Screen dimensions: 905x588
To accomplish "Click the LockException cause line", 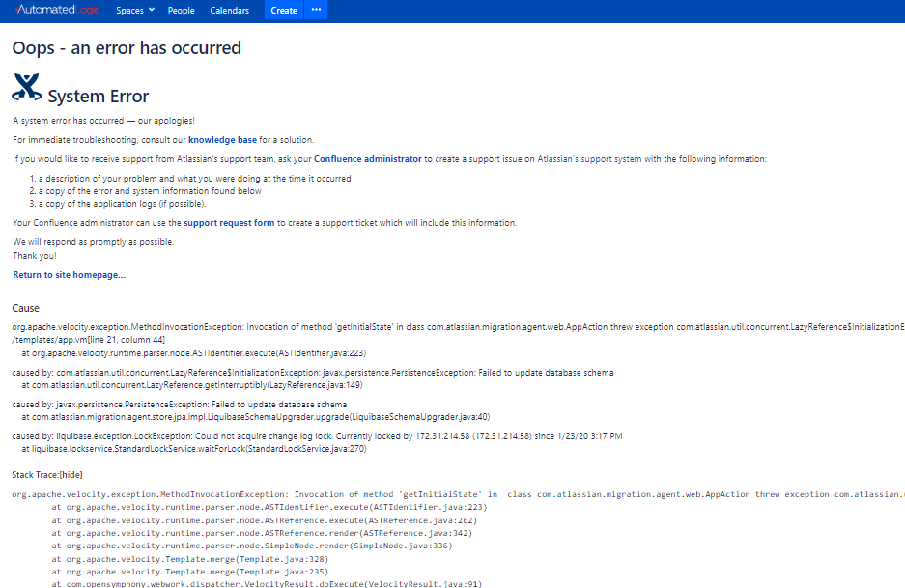I will [317, 436].
